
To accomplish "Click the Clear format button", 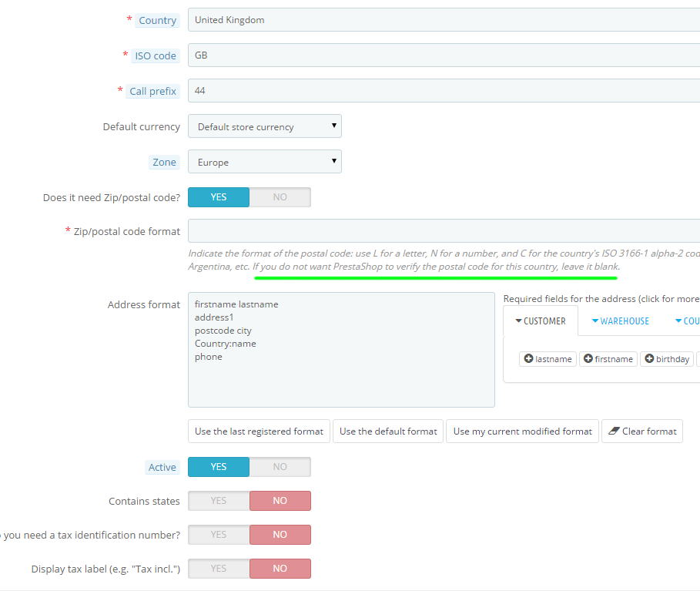I will tap(642, 431).
